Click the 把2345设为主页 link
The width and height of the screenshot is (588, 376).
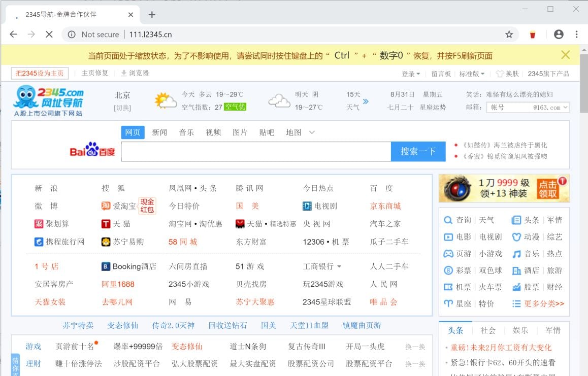tap(39, 73)
